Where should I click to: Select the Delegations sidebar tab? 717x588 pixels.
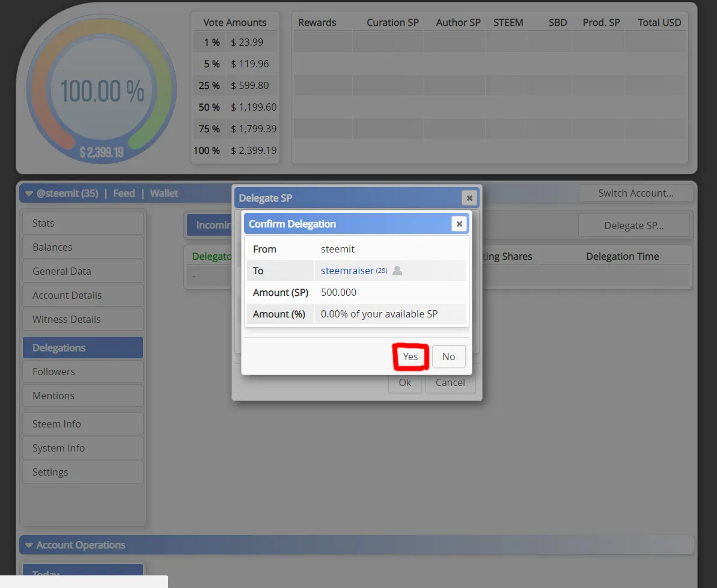83,348
